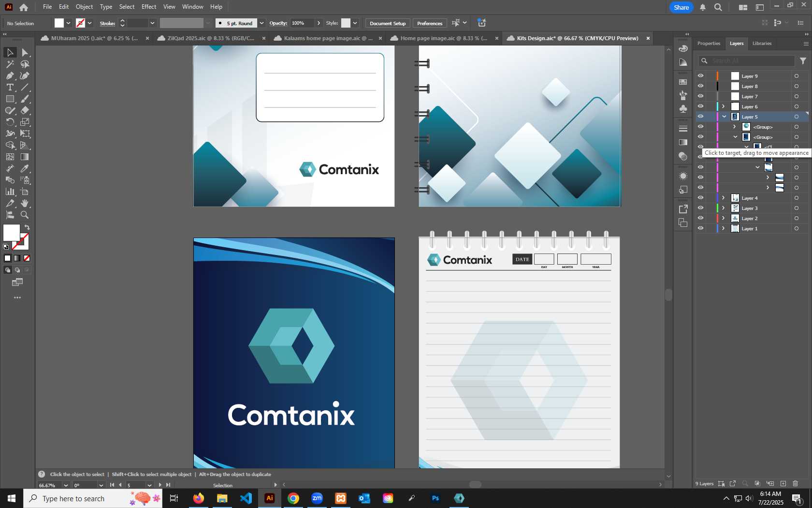Select the Lasso tool

pyautogui.click(x=25, y=64)
